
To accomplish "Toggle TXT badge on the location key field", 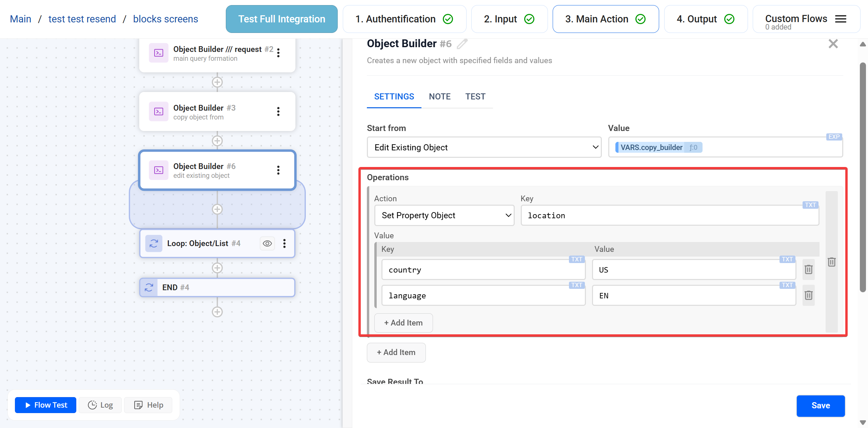I will point(810,205).
